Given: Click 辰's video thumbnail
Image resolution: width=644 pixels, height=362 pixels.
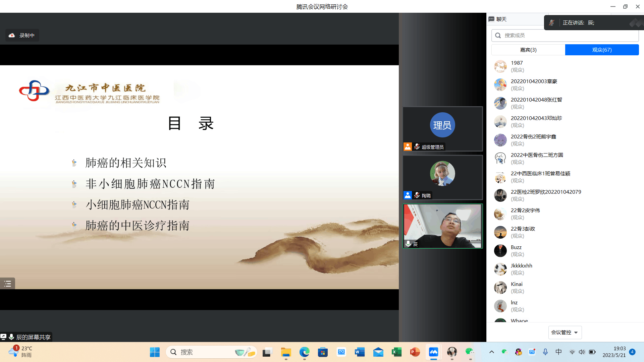Looking at the screenshot, I should [x=442, y=226].
